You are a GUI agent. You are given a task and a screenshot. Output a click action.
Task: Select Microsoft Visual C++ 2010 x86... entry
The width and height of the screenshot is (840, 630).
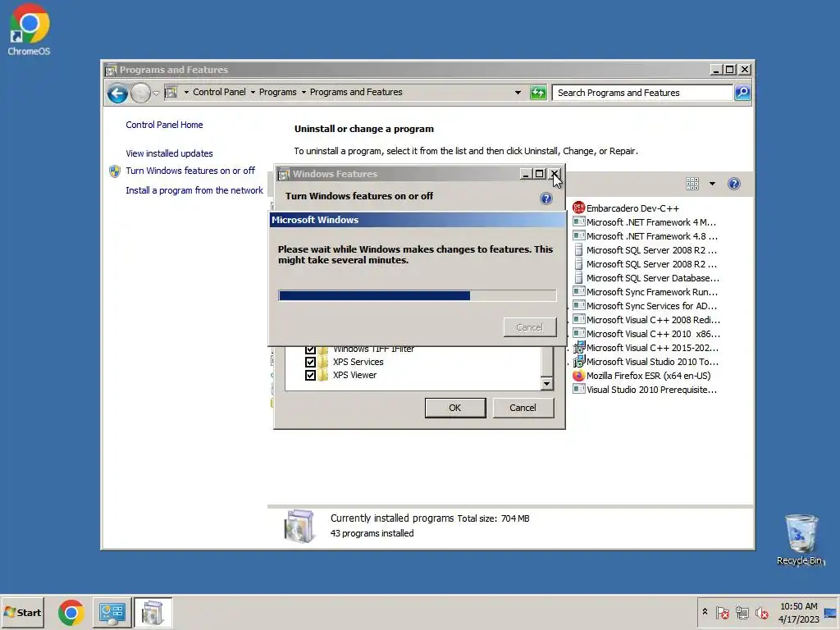point(646,334)
